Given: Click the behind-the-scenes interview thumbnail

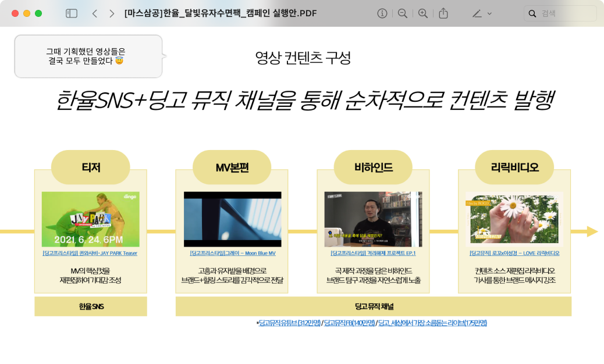Looking at the screenshot, I should pyautogui.click(x=373, y=219).
